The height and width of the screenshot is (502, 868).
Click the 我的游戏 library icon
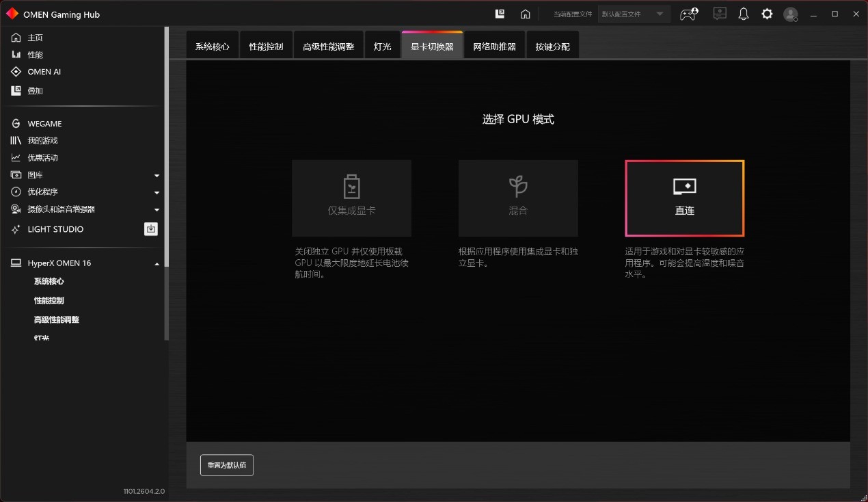16,140
